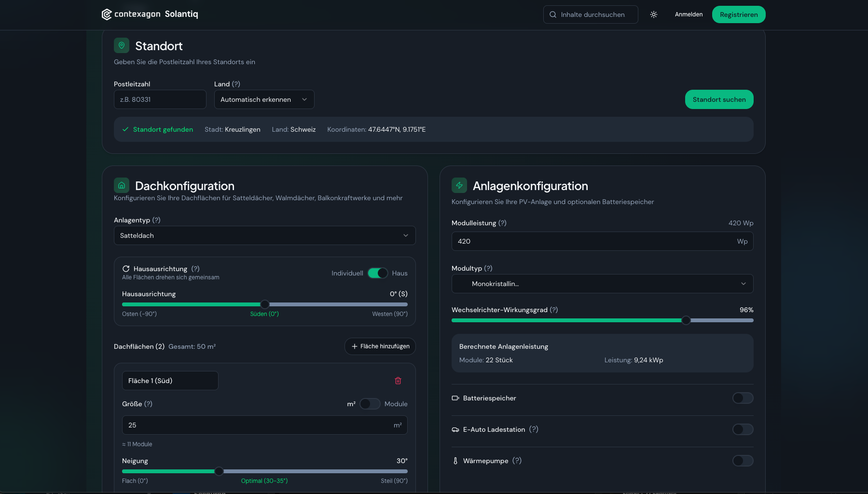The width and height of the screenshot is (868, 494).
Task: Click the Postleitzahl input field
Action: tap(160, 99)
